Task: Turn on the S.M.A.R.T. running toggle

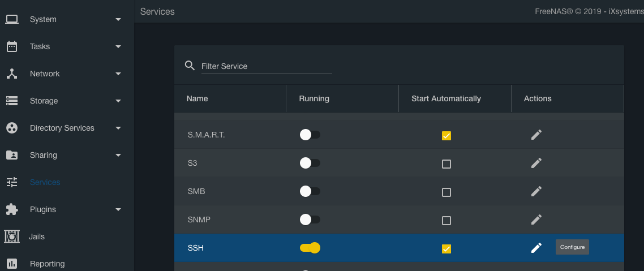Action: pyautogui.click(x=310, y=135)
